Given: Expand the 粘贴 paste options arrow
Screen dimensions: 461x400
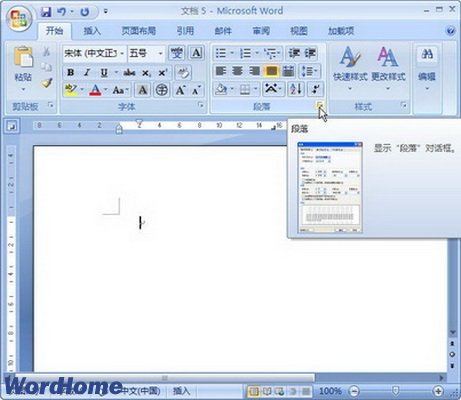Looking at the screenshot, I should tap(23, 89).
